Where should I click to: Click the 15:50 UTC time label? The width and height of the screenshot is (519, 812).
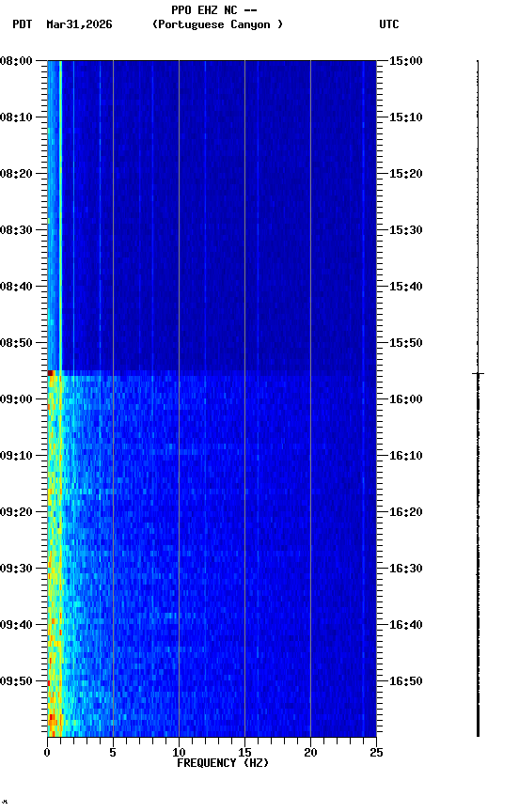pos(406,343)
